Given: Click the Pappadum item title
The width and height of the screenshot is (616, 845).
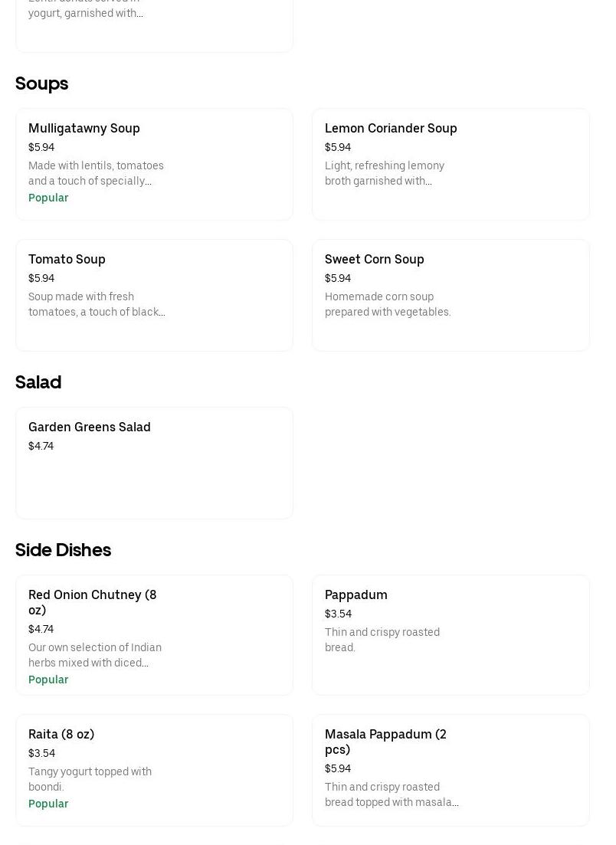Looking at the screenshot, I should [356, 594].
